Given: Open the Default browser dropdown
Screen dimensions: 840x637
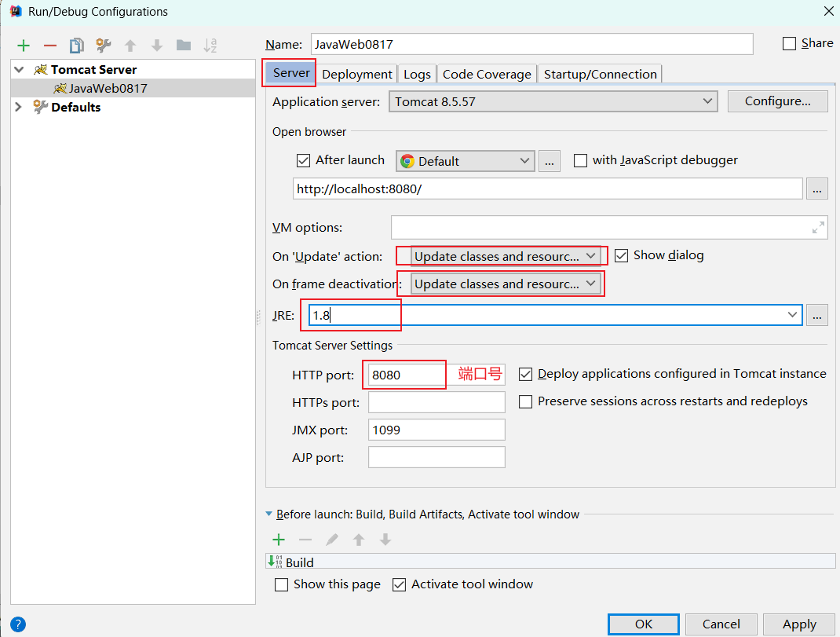Looking at the screenshot, I should click(465, 161).
